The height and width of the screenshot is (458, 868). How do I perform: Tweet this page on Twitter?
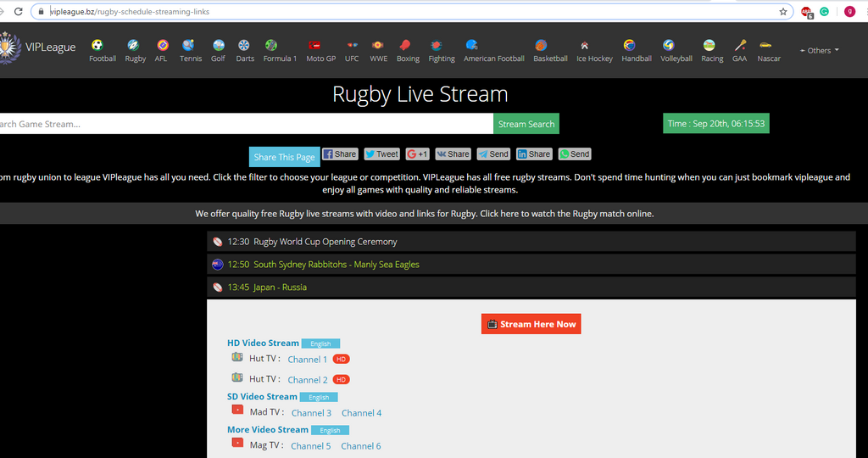381,154
